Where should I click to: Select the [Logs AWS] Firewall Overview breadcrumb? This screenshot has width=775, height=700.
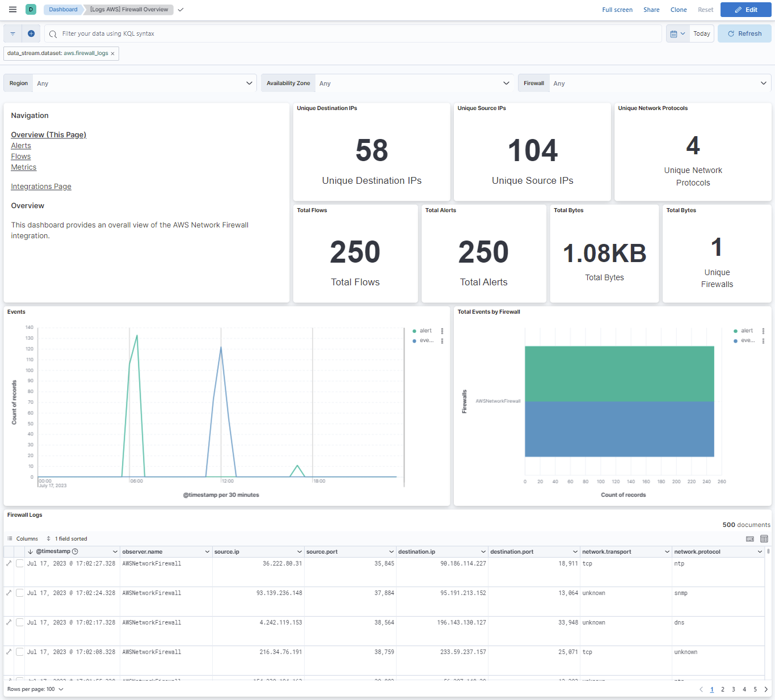(128, 9)
